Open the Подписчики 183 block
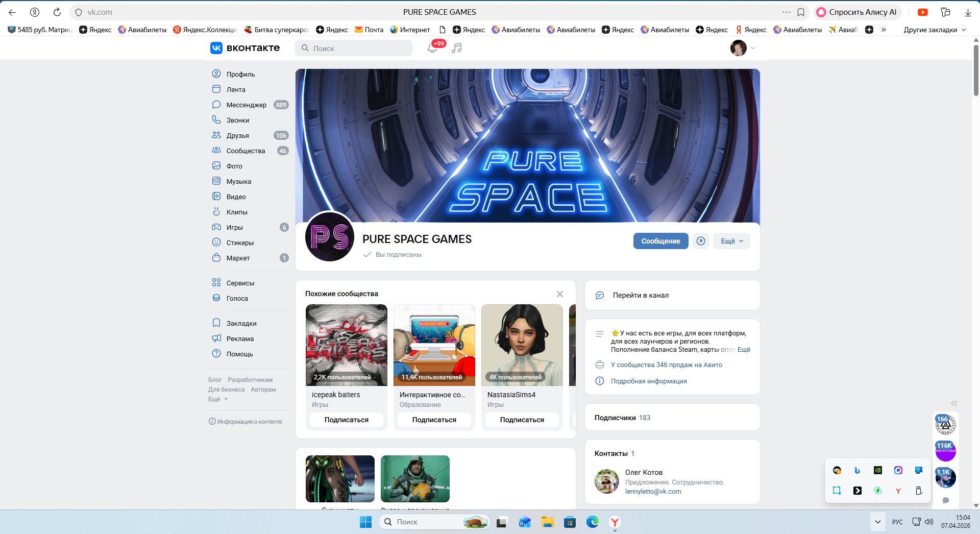The height and width of the screenshot is (534, 980). pyautogui.click(x=672, y=418)
